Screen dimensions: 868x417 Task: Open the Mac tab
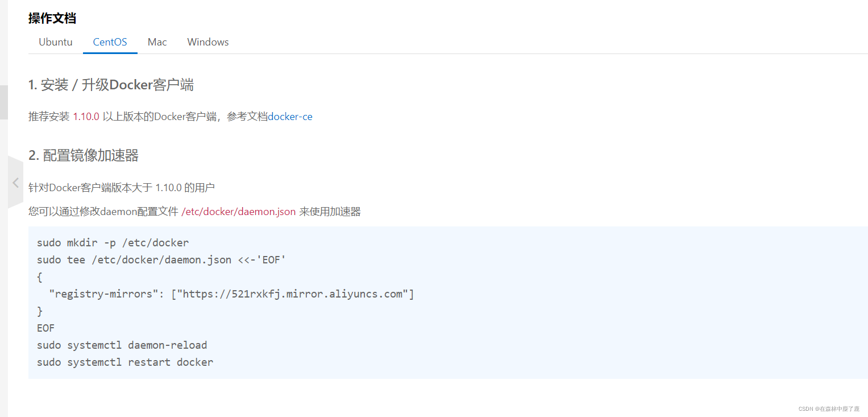[157, 42]
